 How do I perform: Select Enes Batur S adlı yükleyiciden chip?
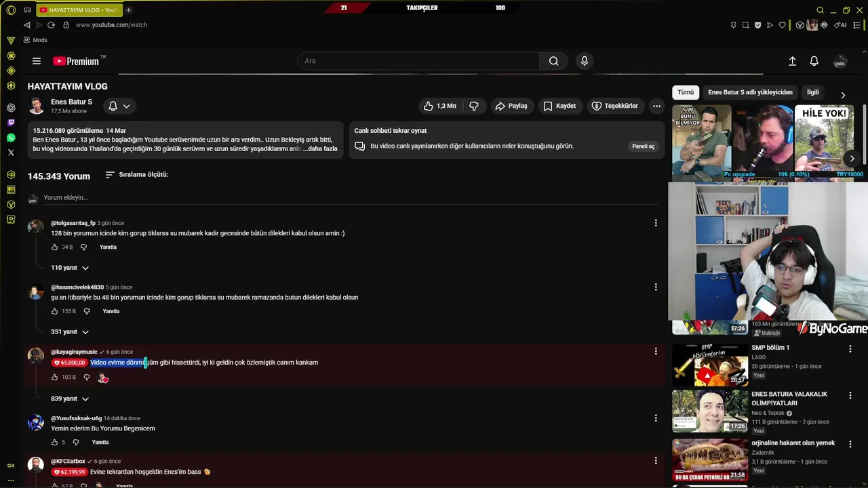click(x=750, y=92)
